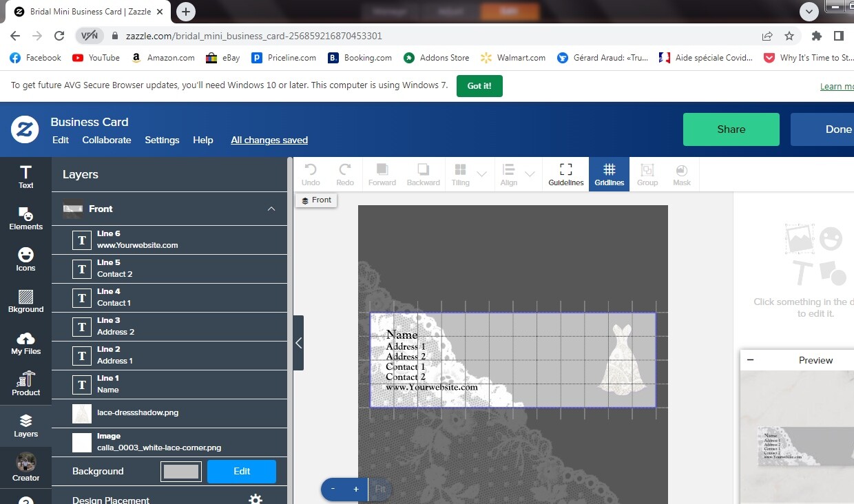Toggle Guidelines display
The image size is (854, 504).
point(566,174)
